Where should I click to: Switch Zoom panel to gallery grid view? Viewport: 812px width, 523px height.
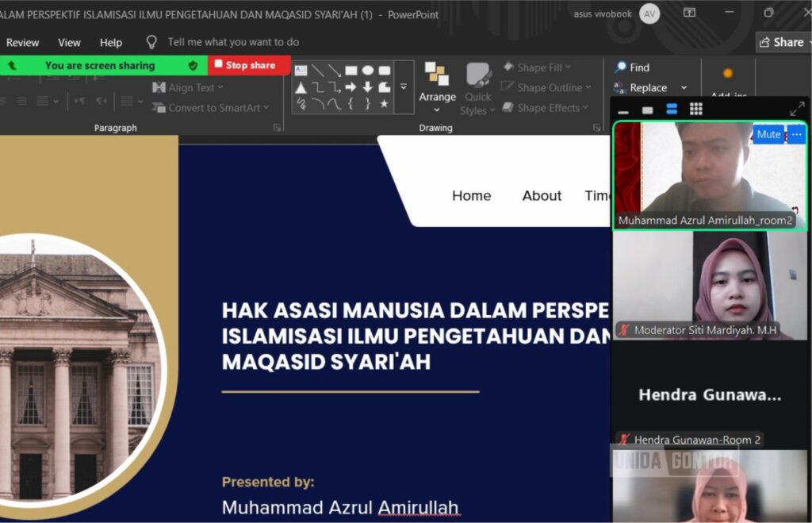point(696,109)
